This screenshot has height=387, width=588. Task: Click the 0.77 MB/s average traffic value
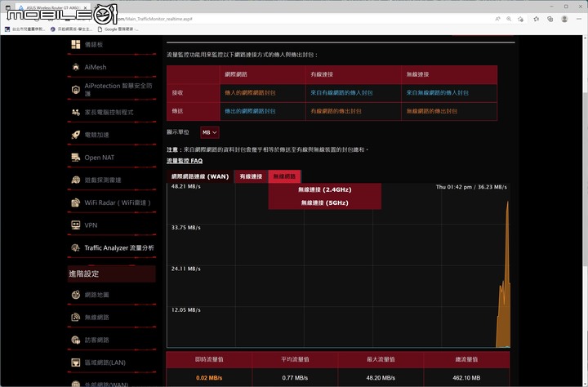[295, 378]
